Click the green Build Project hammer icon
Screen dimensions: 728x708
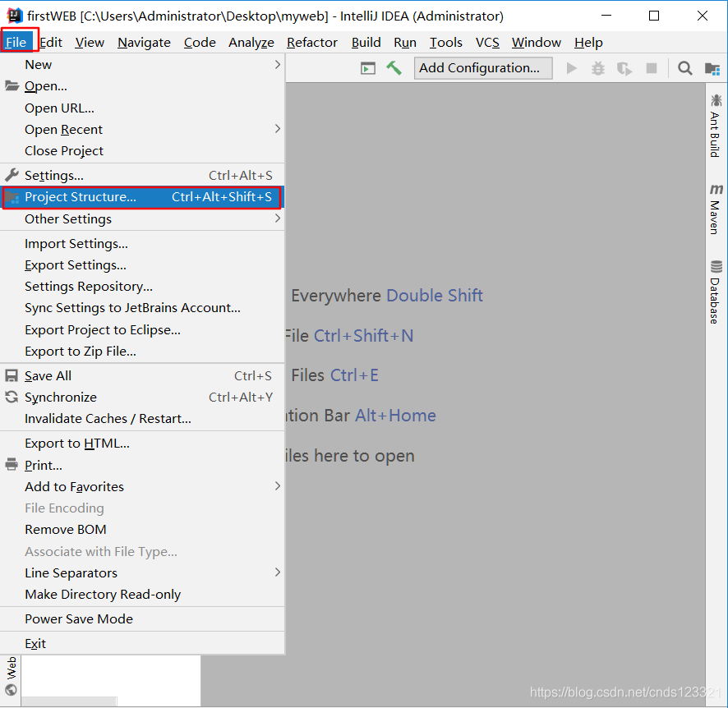click(394, 68)
